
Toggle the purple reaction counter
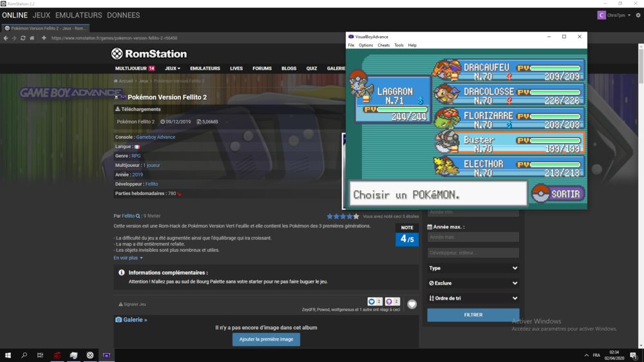pyautogui.click(x=392, y=301)
